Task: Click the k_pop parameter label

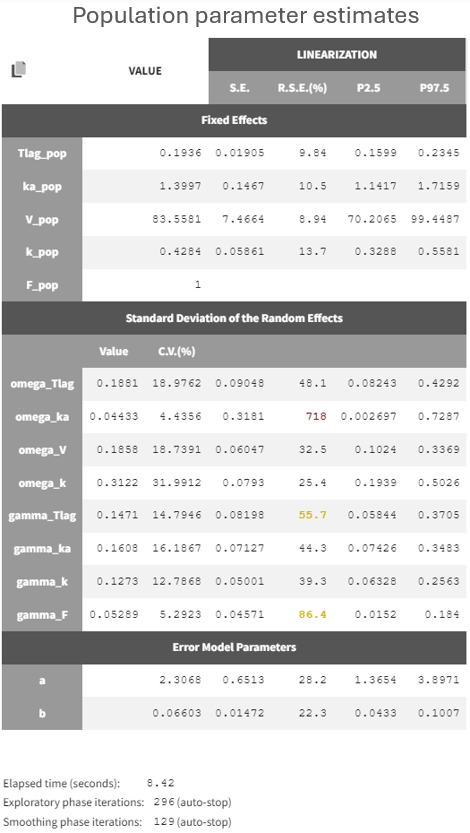Action: point(42,252)
